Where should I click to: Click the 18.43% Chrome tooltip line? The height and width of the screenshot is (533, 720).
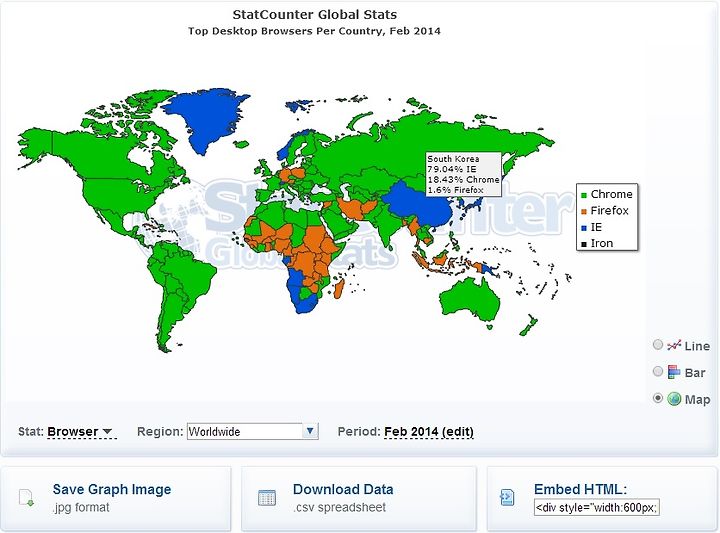tap(463, 180)
